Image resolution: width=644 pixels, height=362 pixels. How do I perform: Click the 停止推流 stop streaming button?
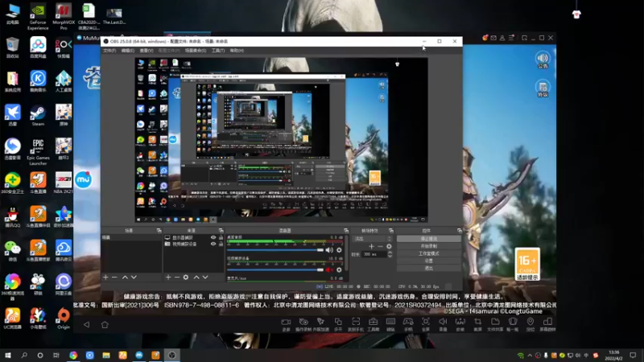point(429,238)
